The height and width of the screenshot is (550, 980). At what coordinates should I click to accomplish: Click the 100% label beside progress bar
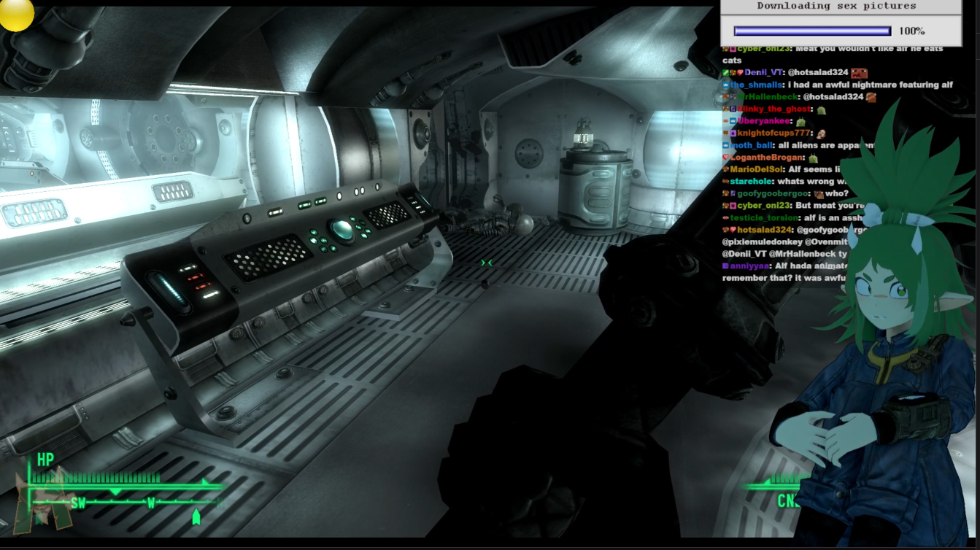pyautogui.click(x=911, y=31)
